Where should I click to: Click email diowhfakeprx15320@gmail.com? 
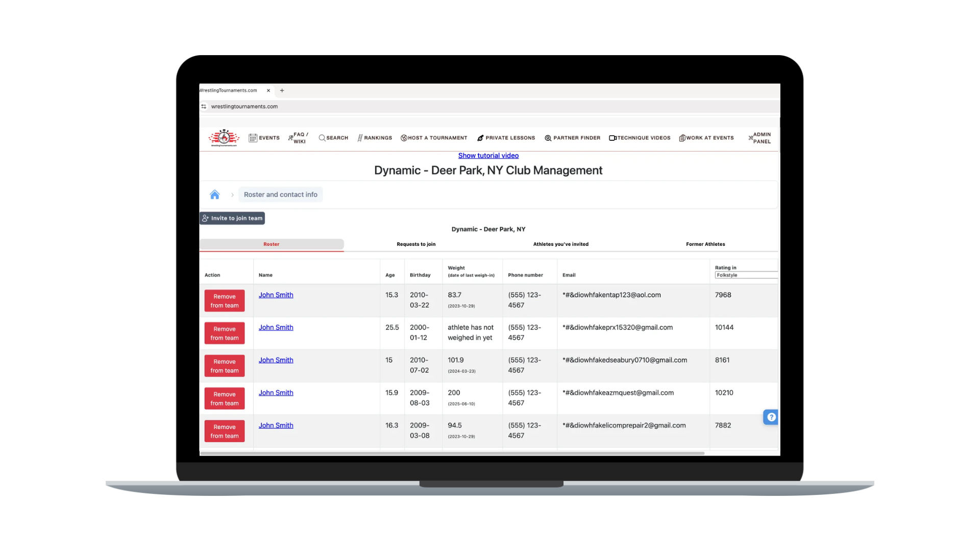[x=618, y=328]
